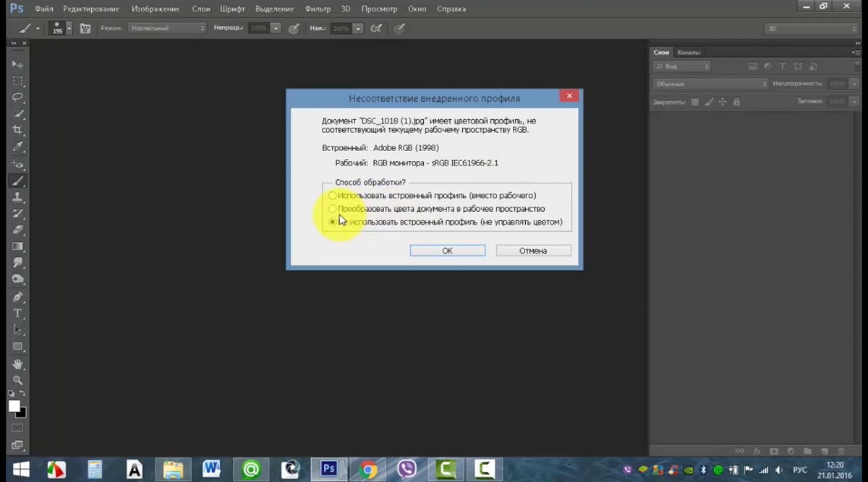Select the Brush tool in the toolbox
The width and height of the screenshot is (868, 482).
[18, 181]
